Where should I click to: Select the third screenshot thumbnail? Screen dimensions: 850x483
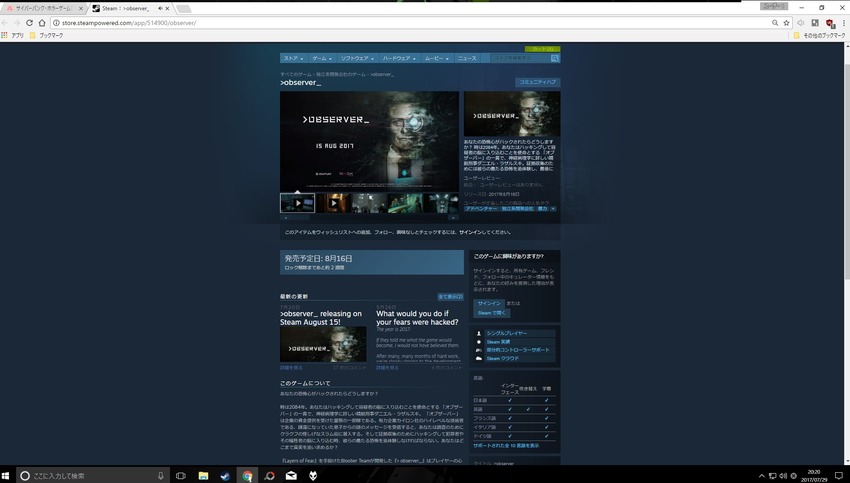point(369,203)
